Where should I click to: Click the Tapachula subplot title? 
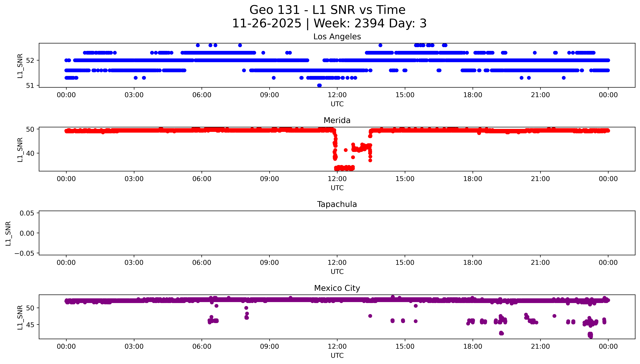click(337, 205)
